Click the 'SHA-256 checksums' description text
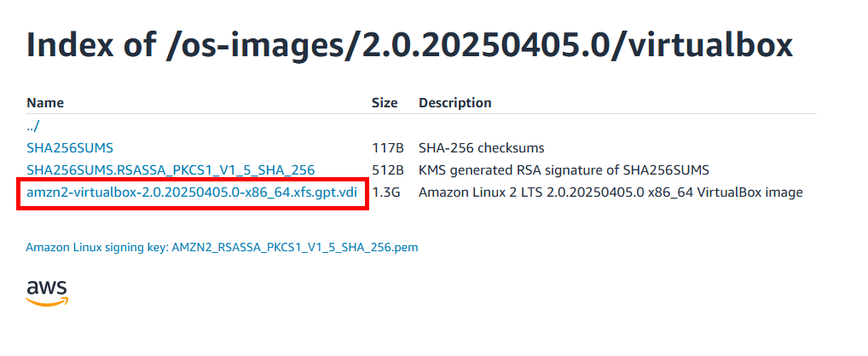868x356 pixels. tap(482, 148)
